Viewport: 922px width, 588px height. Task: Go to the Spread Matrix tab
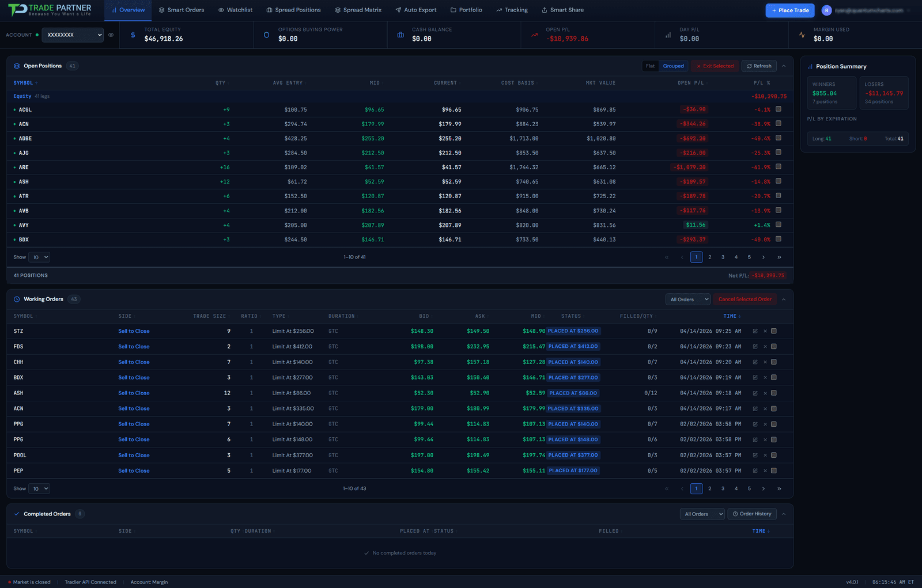coord(358,10)
